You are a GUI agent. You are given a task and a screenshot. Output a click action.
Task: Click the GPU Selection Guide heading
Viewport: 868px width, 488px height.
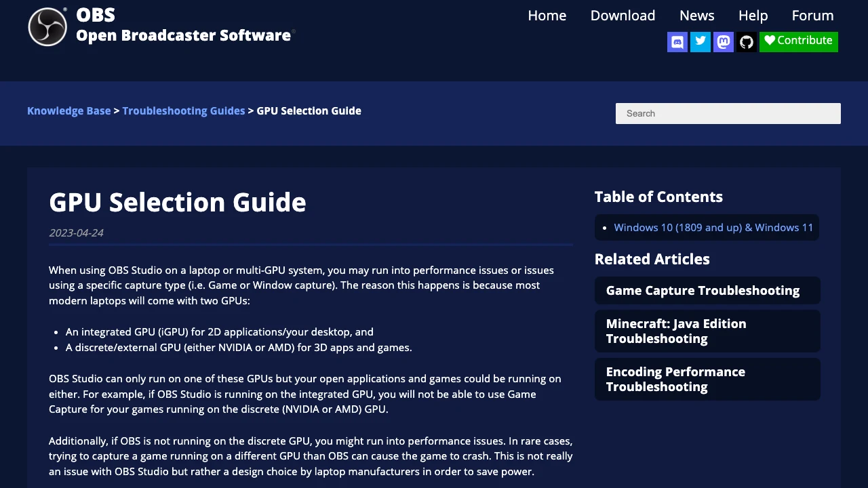click(178, 203)
